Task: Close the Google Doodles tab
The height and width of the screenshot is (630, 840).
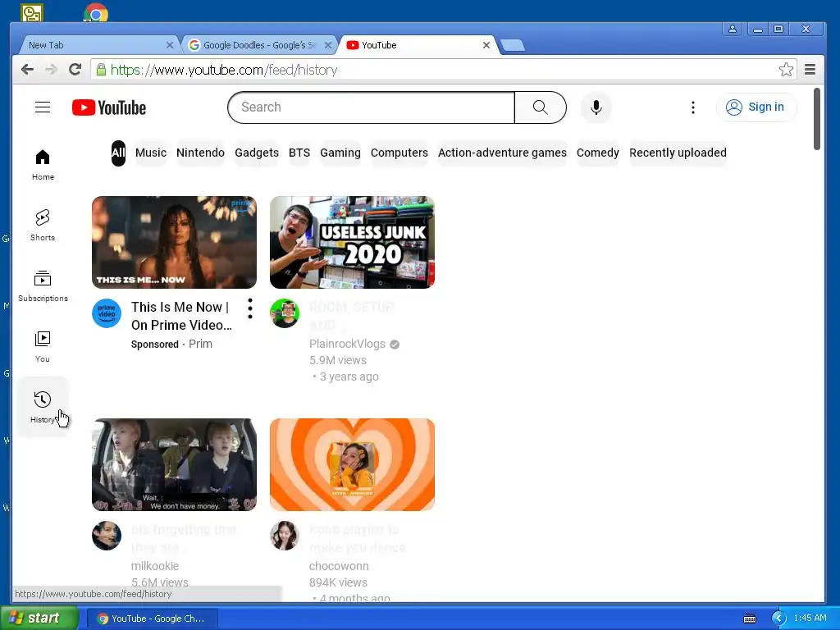Action: [328, 45]
